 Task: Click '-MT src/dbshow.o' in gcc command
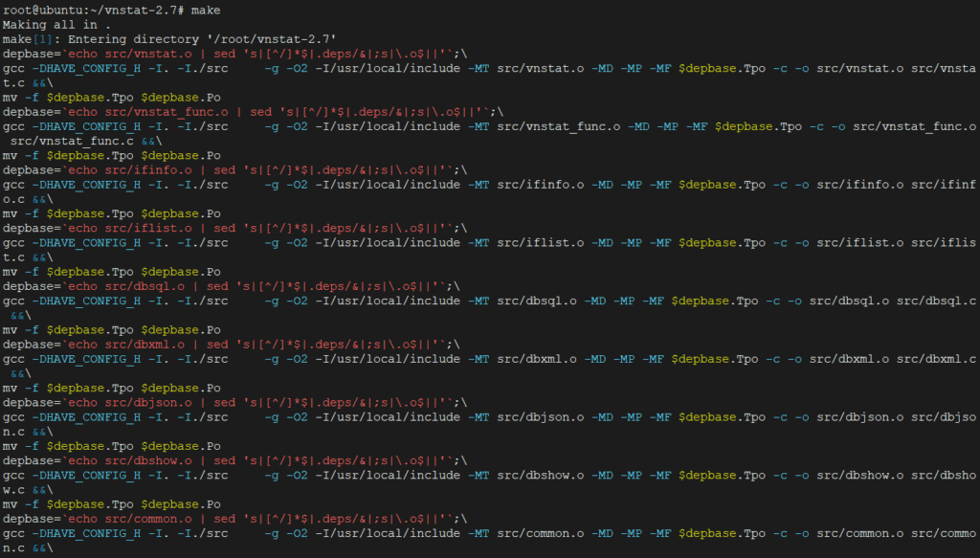coord(526,476)
